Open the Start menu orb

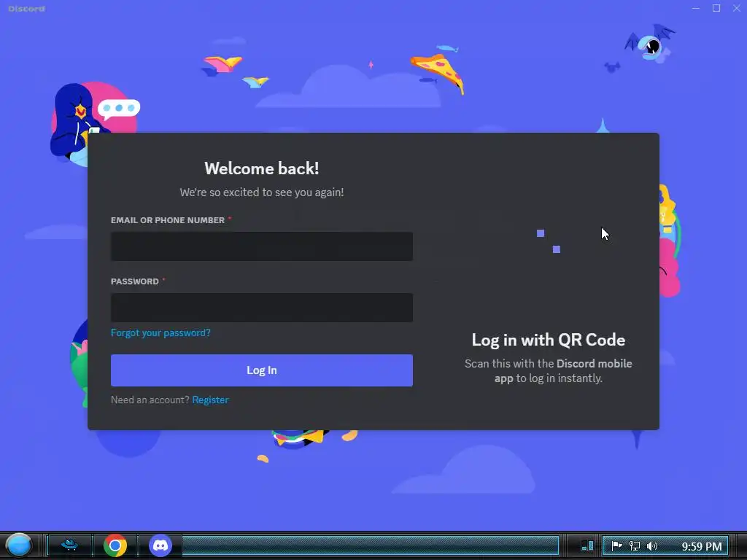click(19, 545)
